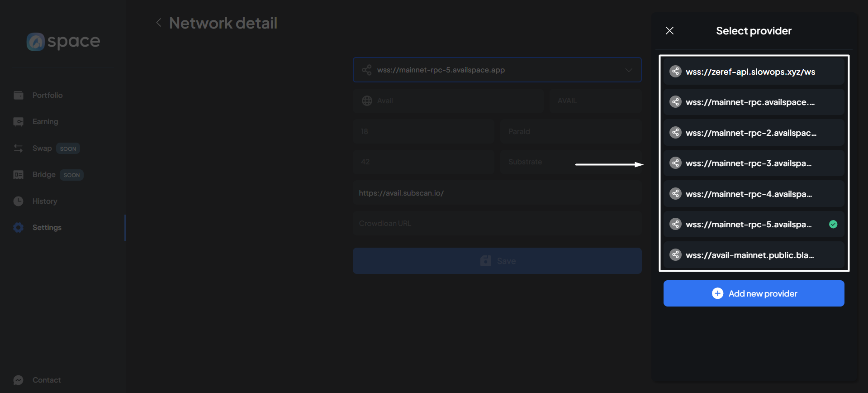This screenshot has width=868, height=393.
Task: Click the back arrow beside Network detail
Action: click(159, 23)
